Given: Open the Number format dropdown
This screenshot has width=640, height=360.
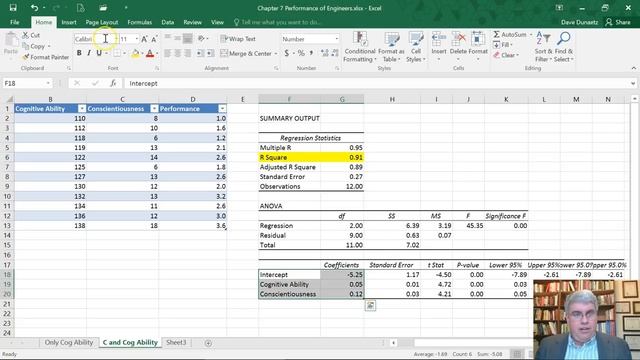Looking at the screenshot, I should click(x=337, y=39).
